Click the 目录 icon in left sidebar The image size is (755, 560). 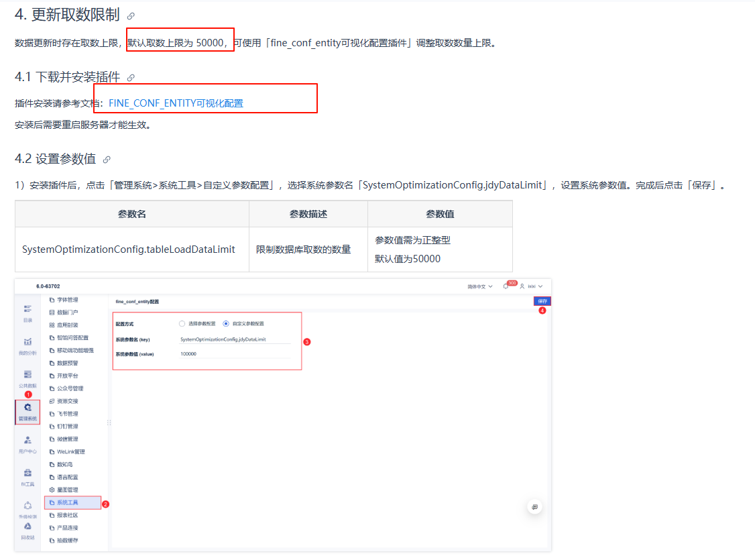(x=27, y=309)
